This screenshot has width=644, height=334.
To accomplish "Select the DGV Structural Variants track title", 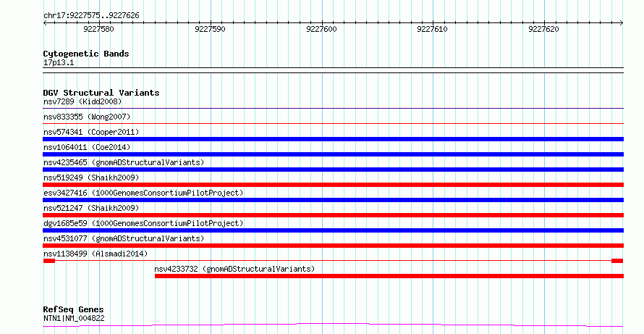I will [101, 93].
